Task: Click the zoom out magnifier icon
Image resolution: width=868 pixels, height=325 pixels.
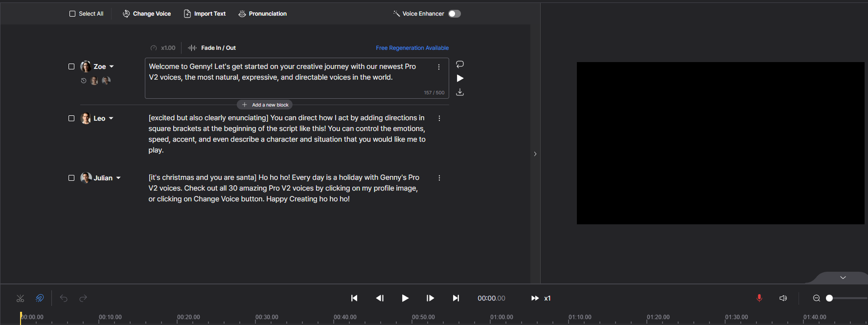Action: 816,298
